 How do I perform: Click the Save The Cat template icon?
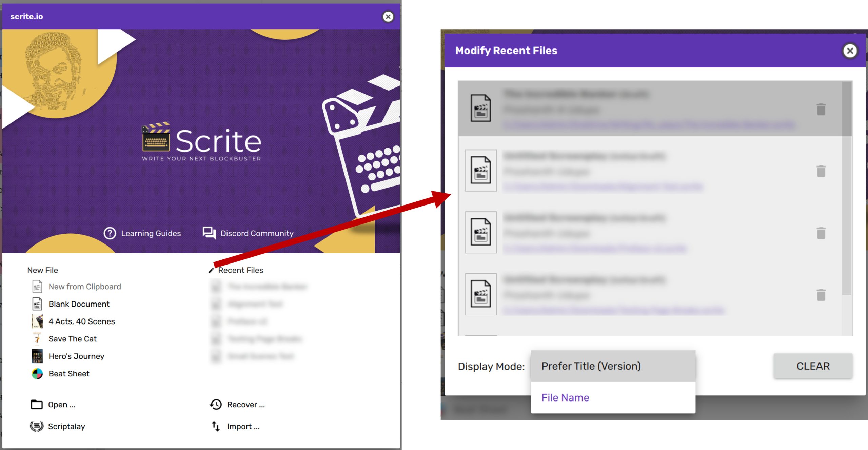37,339
